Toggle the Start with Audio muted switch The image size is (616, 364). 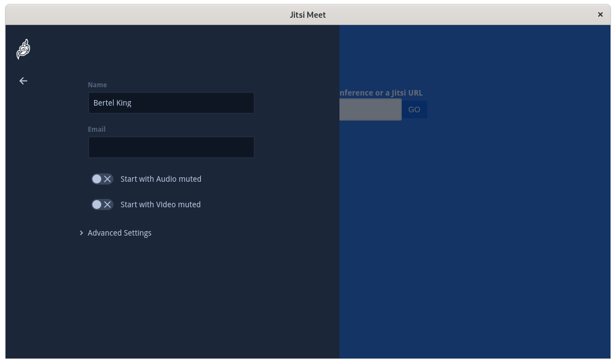pos(102,179)
